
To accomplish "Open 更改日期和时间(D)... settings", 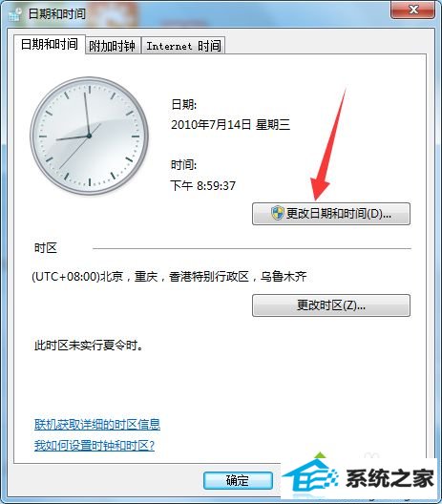I will [331, 214].
